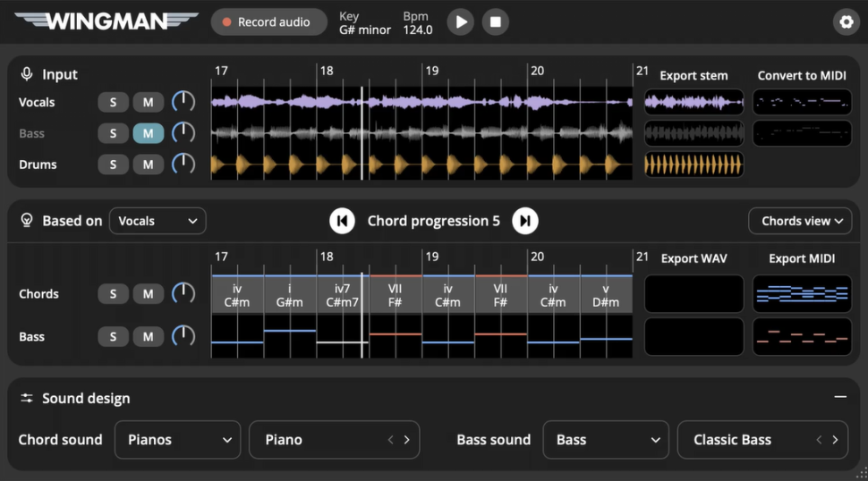868x481 pixels.
Task: Collapse the Sound design panel
Action: pyautogui.click(x=839, y=398)
